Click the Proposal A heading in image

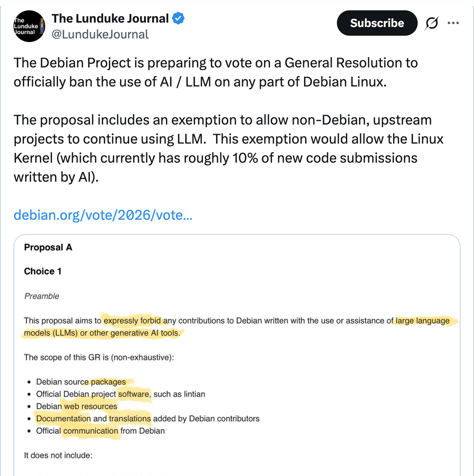point(48,248)
